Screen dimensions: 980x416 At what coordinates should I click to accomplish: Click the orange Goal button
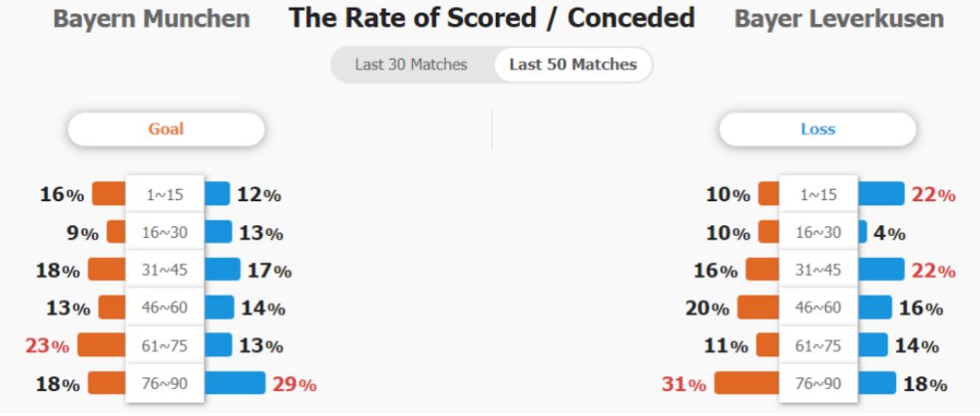[x=167, y=129]
